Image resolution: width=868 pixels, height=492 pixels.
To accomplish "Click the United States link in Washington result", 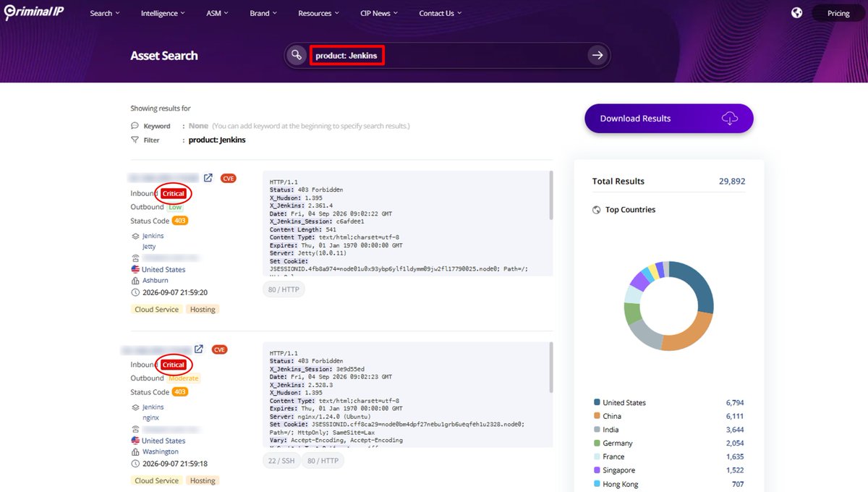I will pyautogui.click(x=163, y=441).
